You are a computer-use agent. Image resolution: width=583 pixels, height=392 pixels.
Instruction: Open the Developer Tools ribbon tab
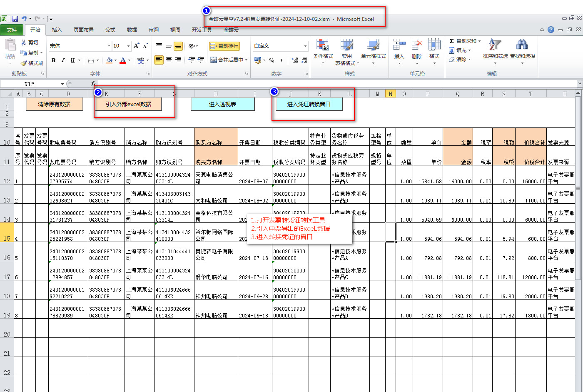pyautogui.click(x=202, y=30)
